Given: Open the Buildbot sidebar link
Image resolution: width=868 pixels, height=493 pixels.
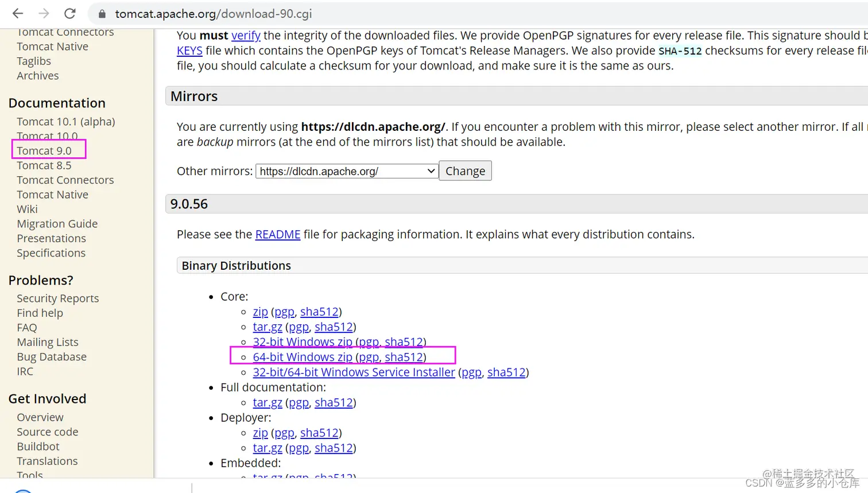Looking at the screenshot, I should (38, 447).
